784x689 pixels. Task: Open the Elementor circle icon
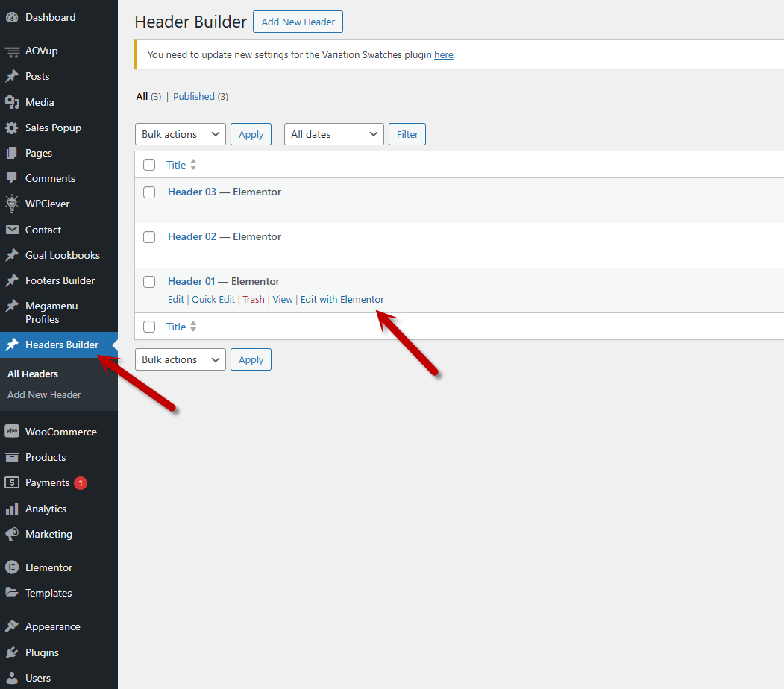12,567
